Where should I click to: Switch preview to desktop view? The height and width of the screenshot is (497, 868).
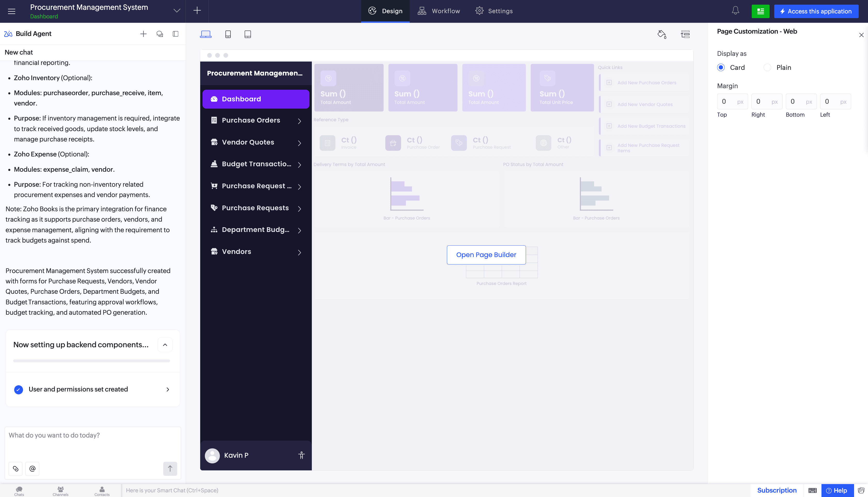(x=206, y=34)
